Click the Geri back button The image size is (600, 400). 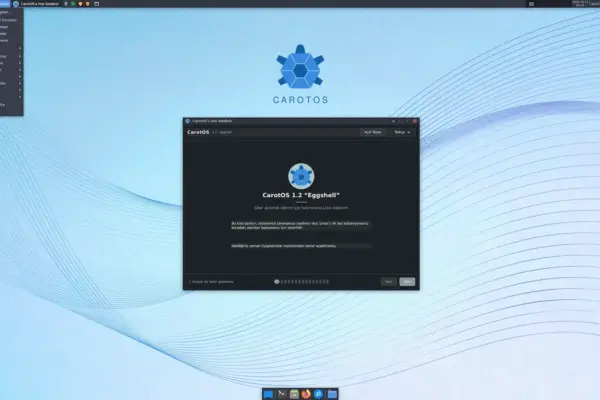388,282
